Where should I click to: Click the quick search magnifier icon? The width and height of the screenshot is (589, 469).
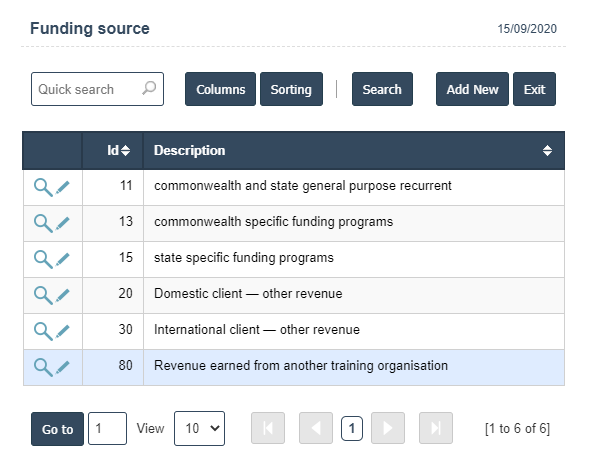click(149, 89)
